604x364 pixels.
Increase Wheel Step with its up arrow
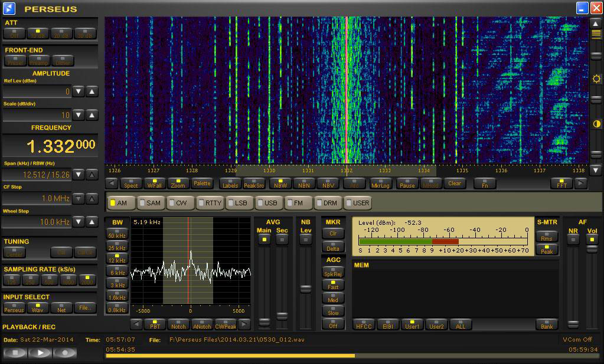click(92, 222)
